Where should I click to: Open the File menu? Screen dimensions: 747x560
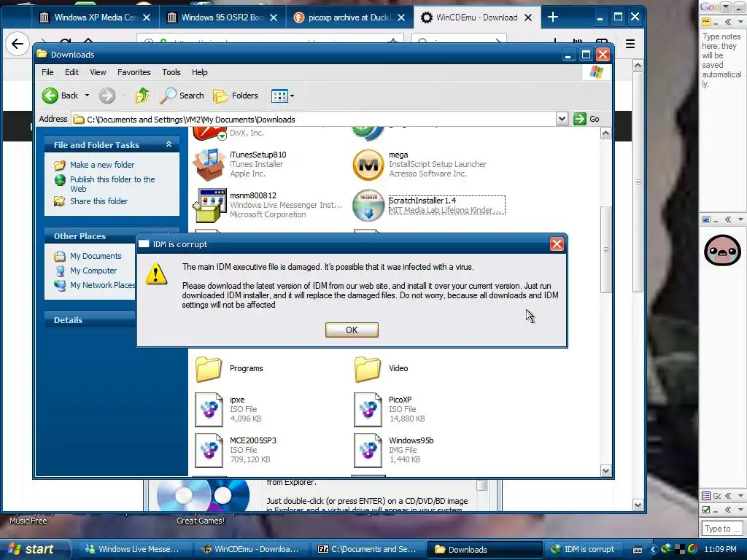[x=47, y=72]
